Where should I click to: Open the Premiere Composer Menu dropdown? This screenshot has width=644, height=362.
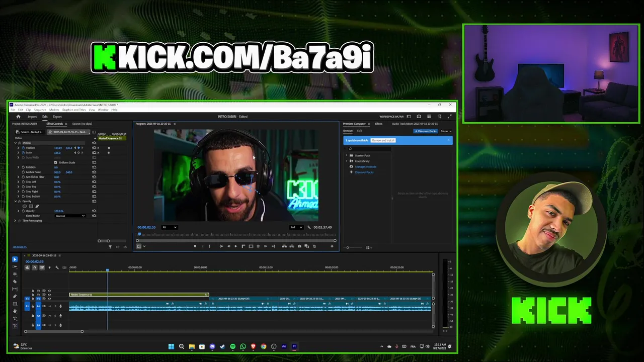(446, 131)
